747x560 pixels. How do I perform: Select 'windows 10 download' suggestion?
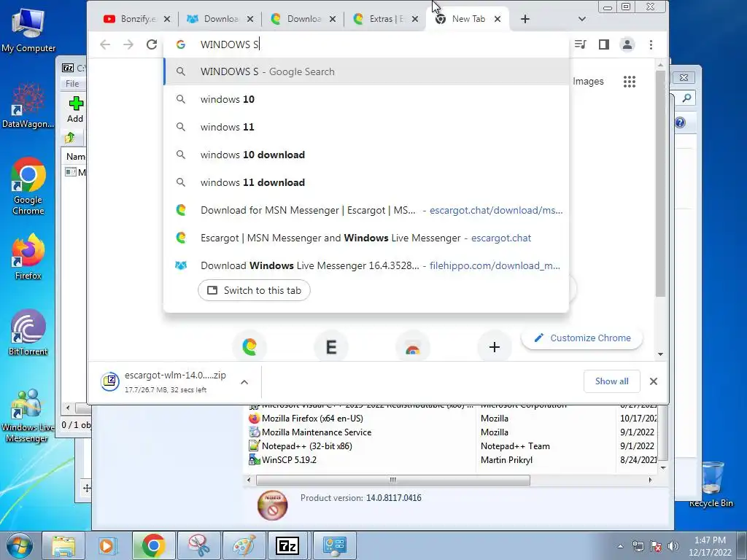tap(366, 155)
